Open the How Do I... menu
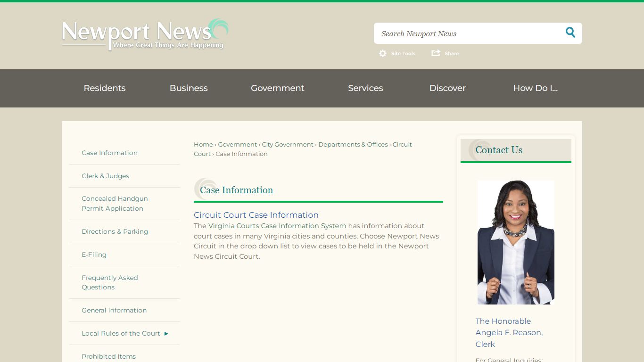 (535, 88)
